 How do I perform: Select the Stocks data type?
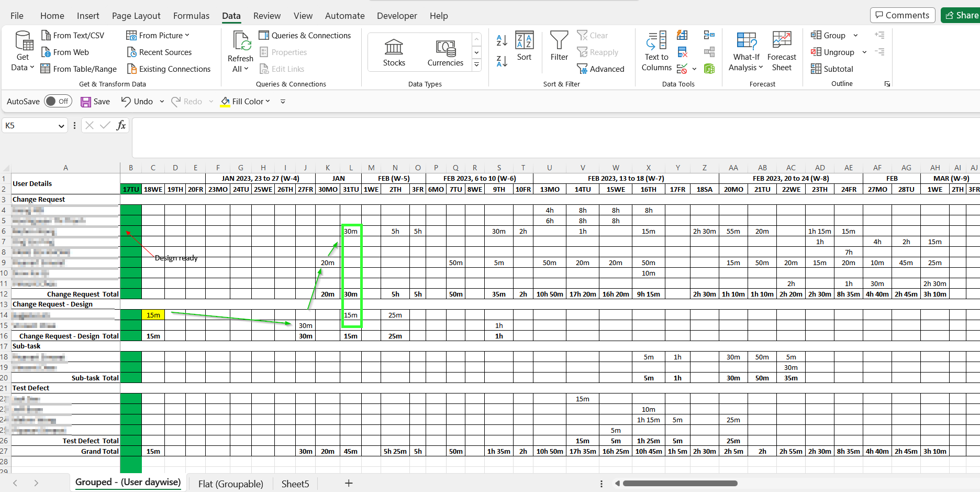point(394,52)
